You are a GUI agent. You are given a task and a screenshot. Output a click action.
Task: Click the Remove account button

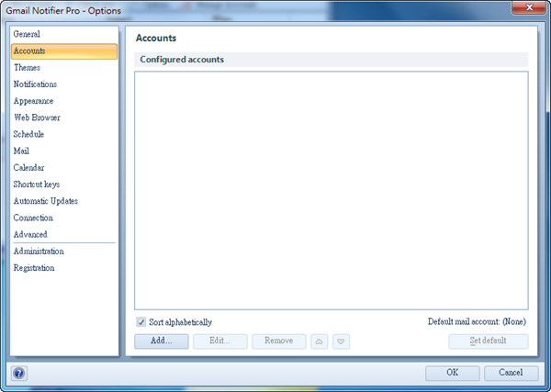(x=278, y=342)
